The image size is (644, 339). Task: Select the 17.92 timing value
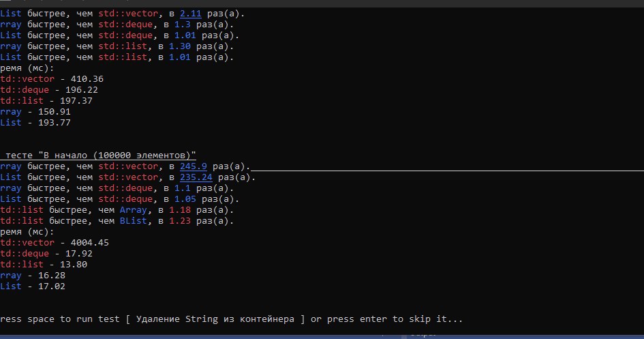[79, 254]
